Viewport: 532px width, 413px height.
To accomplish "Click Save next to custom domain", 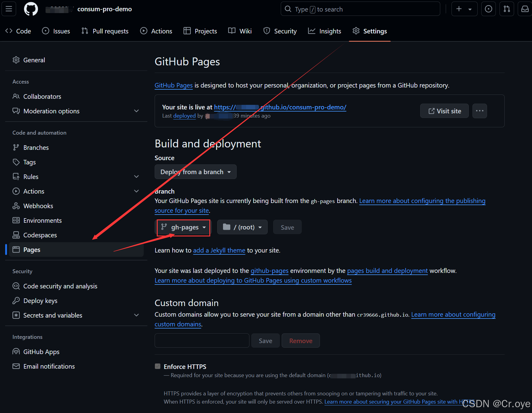I will coord(265,341).
